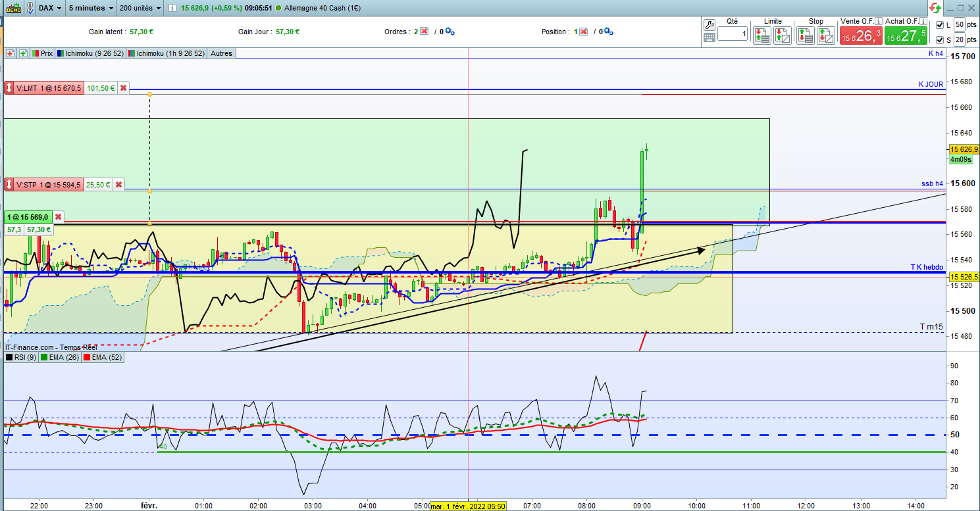Open the Autres indicators tab
The image size is (980, 511).
click(x=221, y=53)
